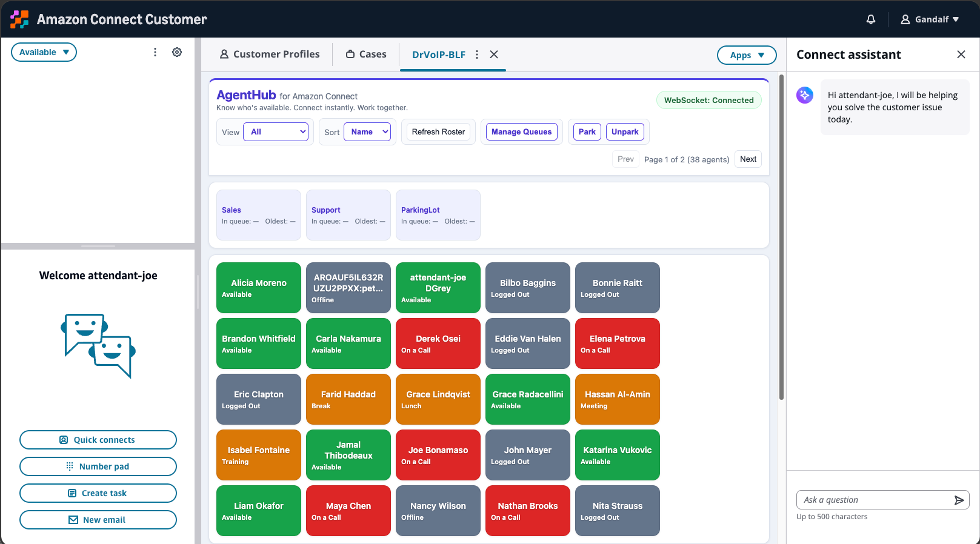The width and height of the screenshot is (980, 544).
Task: Select agent tile Bilbo Baggins
Action: [x=528, y=288]
